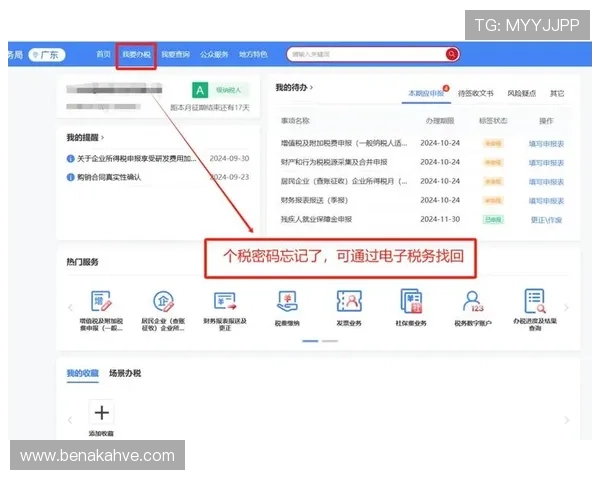Click the plus icon to 添加收藏

tap(101, 413)
